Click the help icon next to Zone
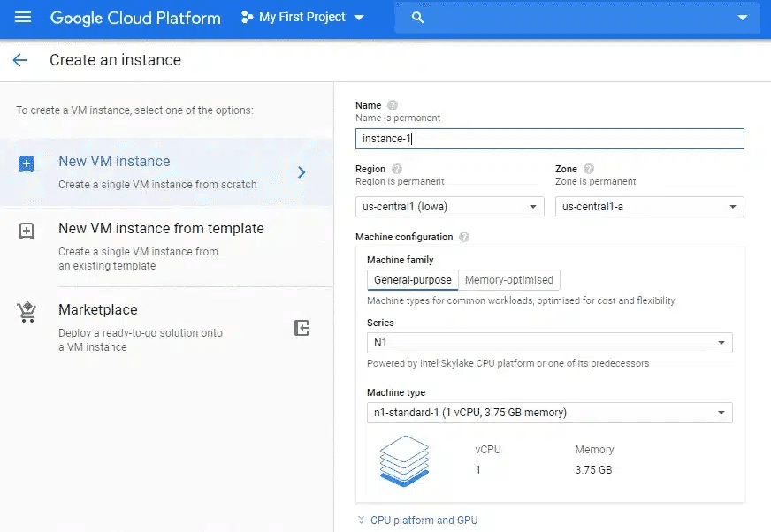771x532 pixels. pyautogui.click(x=589, y=169)
